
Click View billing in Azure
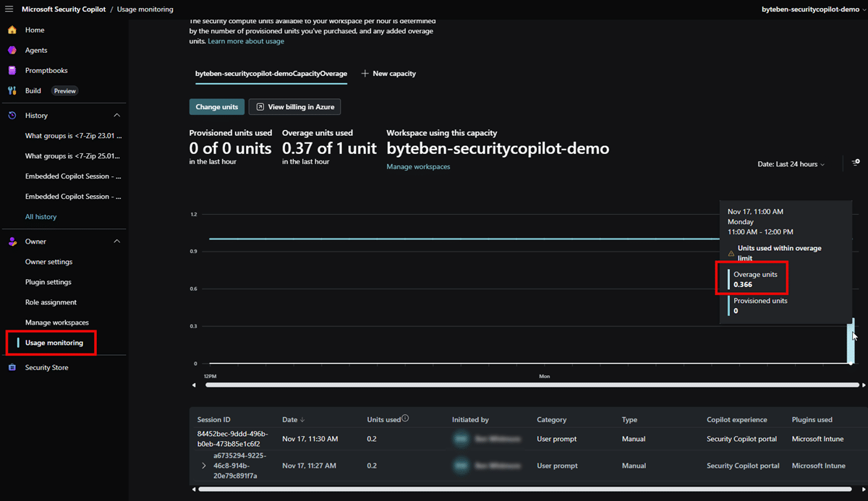click(x=294, y=107)
